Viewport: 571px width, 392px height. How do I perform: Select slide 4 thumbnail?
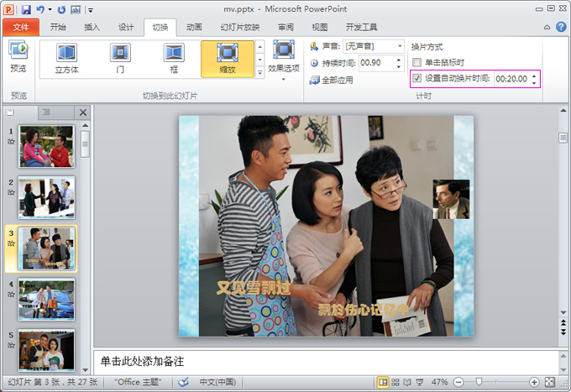(x=47, y=299)
